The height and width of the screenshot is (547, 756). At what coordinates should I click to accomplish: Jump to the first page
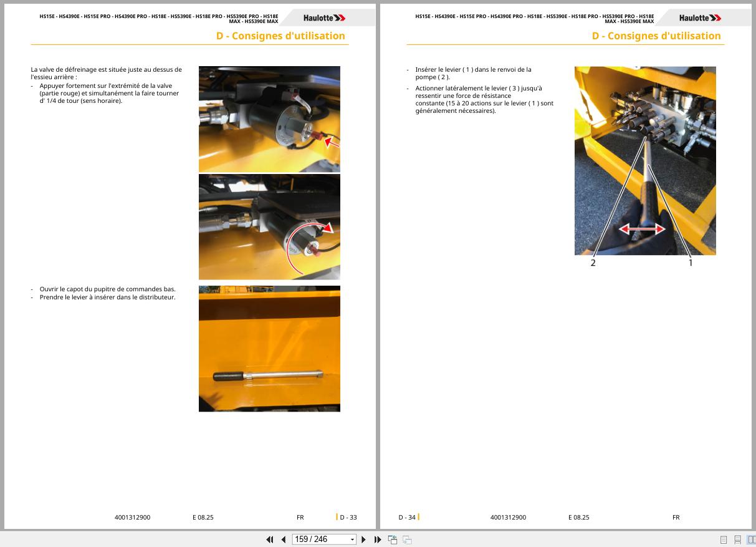point(270,540)
